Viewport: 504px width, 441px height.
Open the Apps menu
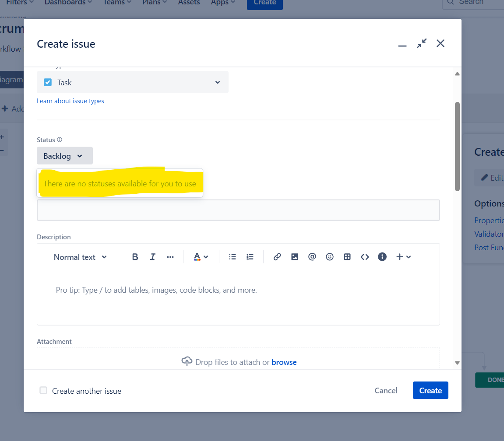223,2
